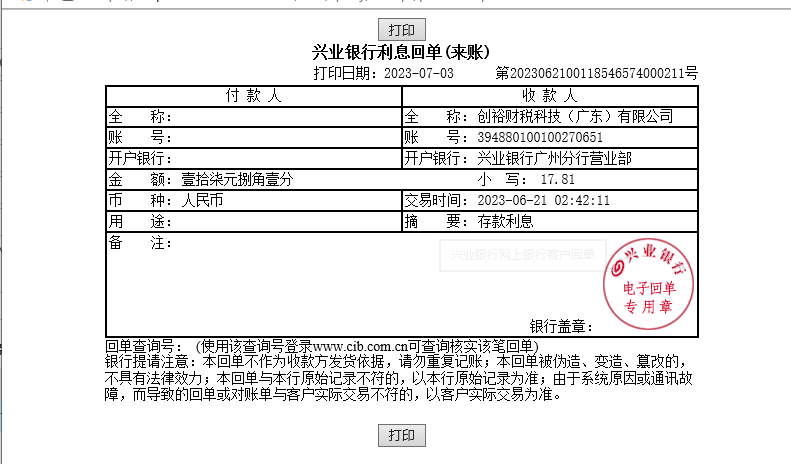Click the 银行提请注意 notice paragraph
Image resolution: width=791 pixels, height=464 pixels.
tap(399, 378)
